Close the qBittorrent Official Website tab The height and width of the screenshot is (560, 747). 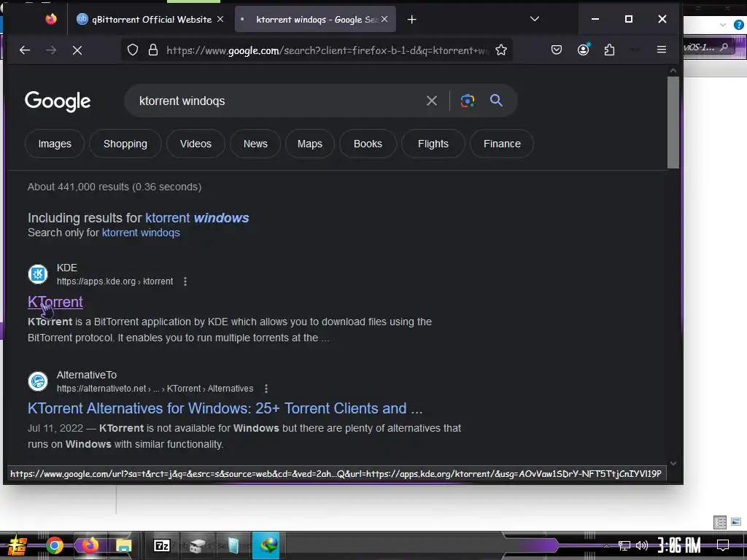point(220,19)
